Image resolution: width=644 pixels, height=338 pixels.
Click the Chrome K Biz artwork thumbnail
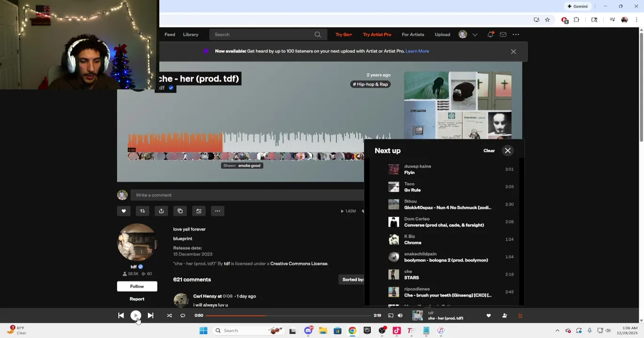click(x=394, y=239)
